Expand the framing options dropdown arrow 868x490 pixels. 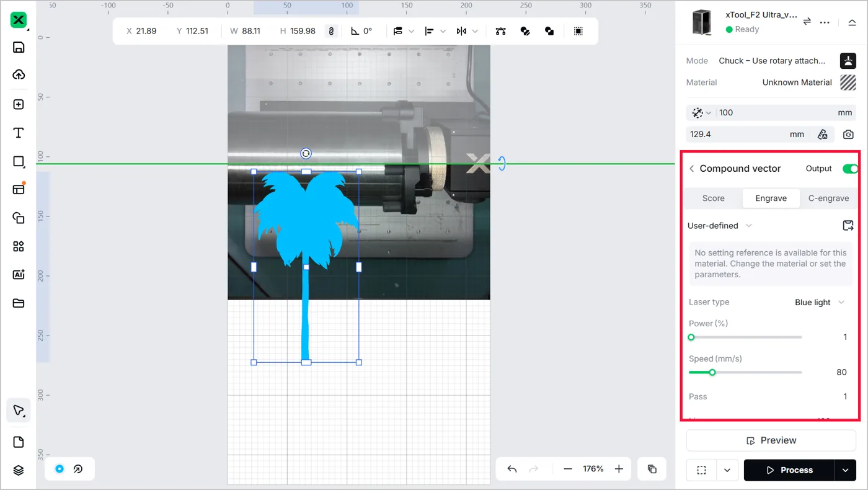click(727, 470)
